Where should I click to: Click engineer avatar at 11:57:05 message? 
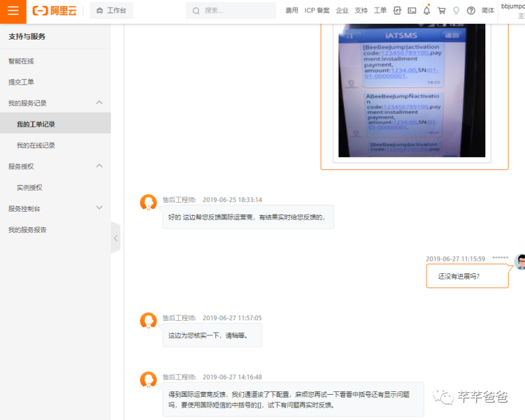148,321
